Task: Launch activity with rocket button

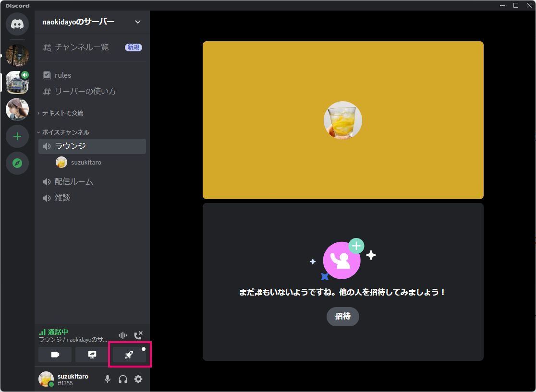Action: click(129, 355)
